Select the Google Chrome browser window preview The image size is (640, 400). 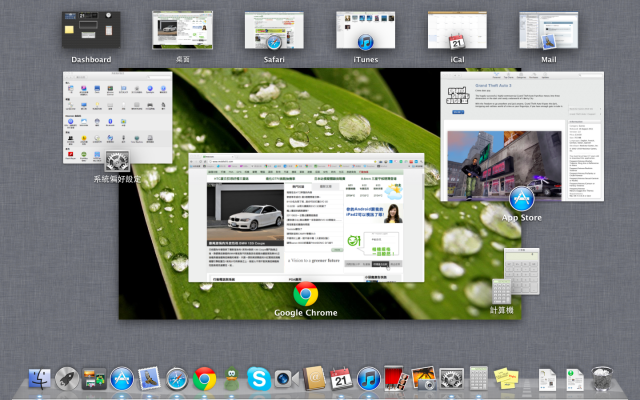coord(306,218)
